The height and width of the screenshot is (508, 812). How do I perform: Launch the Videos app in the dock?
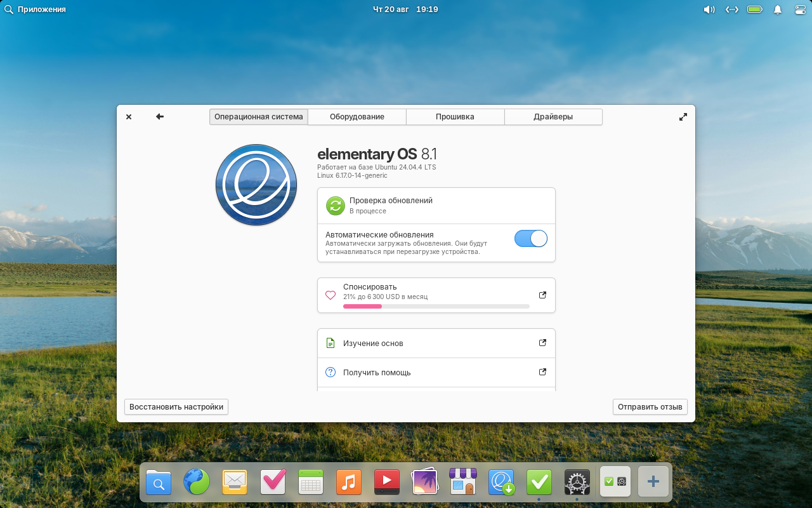pyautogui.click(x=387, y=482)
